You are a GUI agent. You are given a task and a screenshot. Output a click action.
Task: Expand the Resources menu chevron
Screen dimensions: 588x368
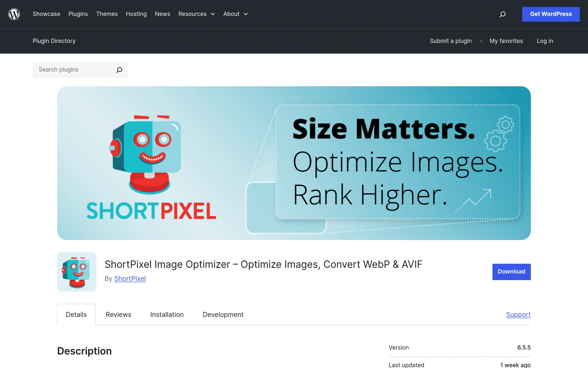[x=213, y=14]
